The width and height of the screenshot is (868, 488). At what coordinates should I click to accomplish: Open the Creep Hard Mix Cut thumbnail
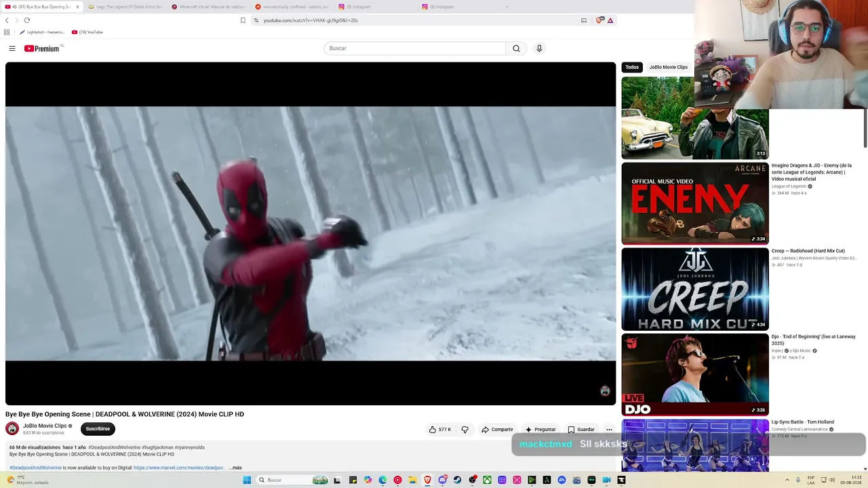coord(695,289)
